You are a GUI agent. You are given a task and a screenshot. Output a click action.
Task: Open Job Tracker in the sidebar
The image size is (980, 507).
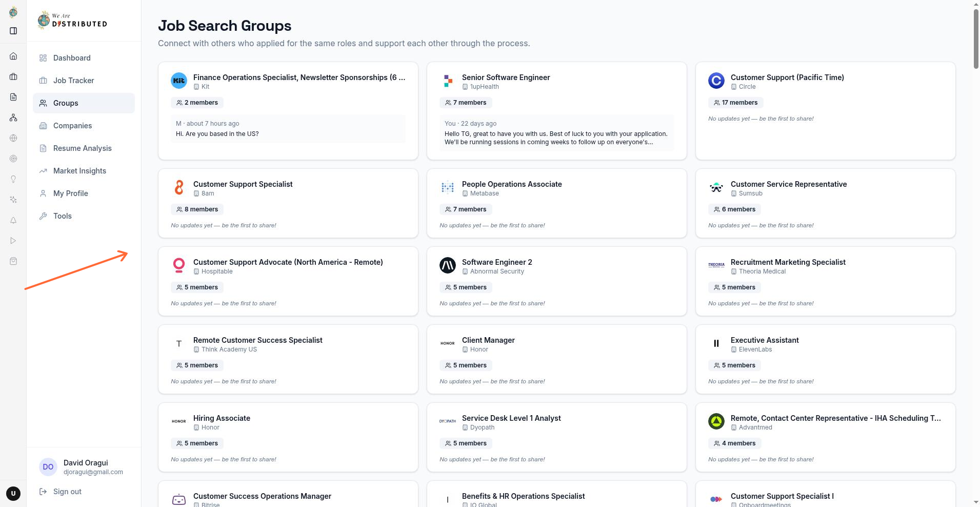(x=84, y=81)
